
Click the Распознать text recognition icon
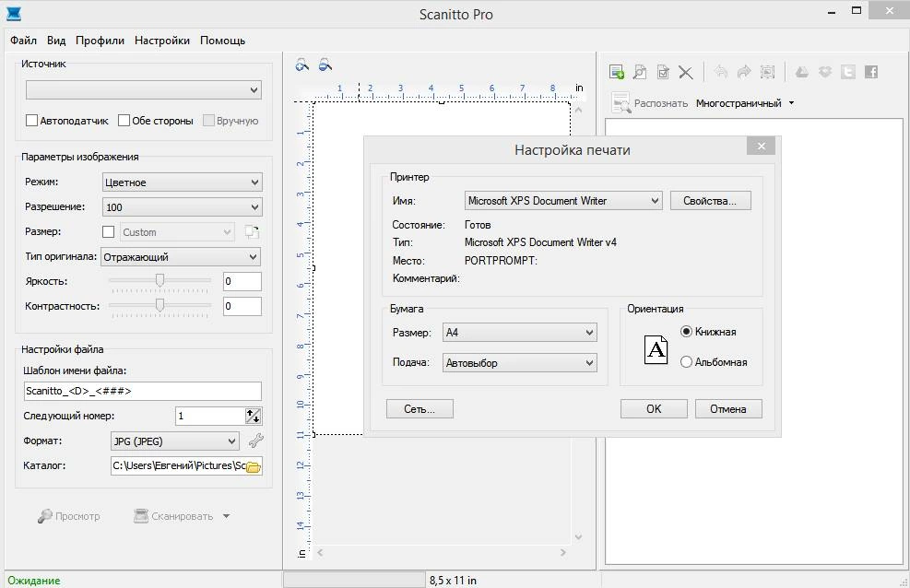tap(621, 102)
